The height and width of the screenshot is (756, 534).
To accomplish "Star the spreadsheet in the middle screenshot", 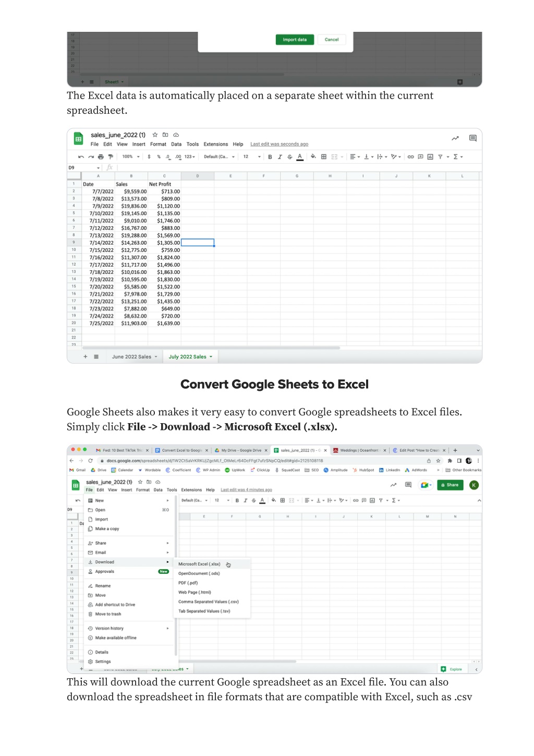I will [x=155, y=135].
